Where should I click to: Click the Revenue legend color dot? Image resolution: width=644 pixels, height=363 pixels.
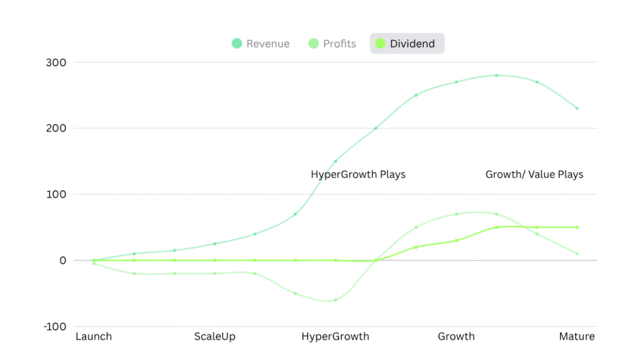click(x=236, y=43)
